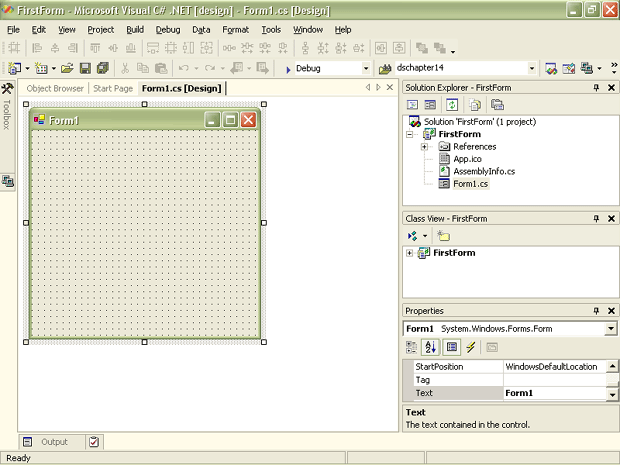Toggle auto-hide pin on Properties panel

pos(596,311)
